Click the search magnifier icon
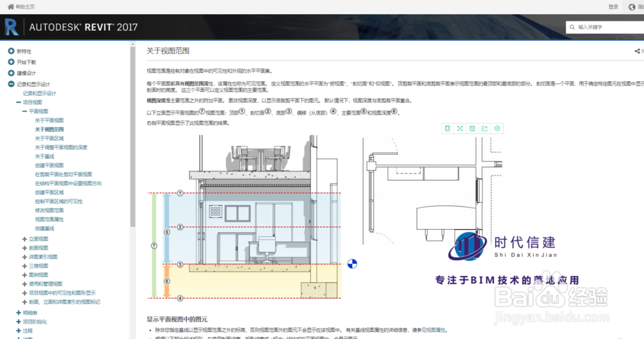The height and width of the screenshot is (339, 644). pos(572,27)
